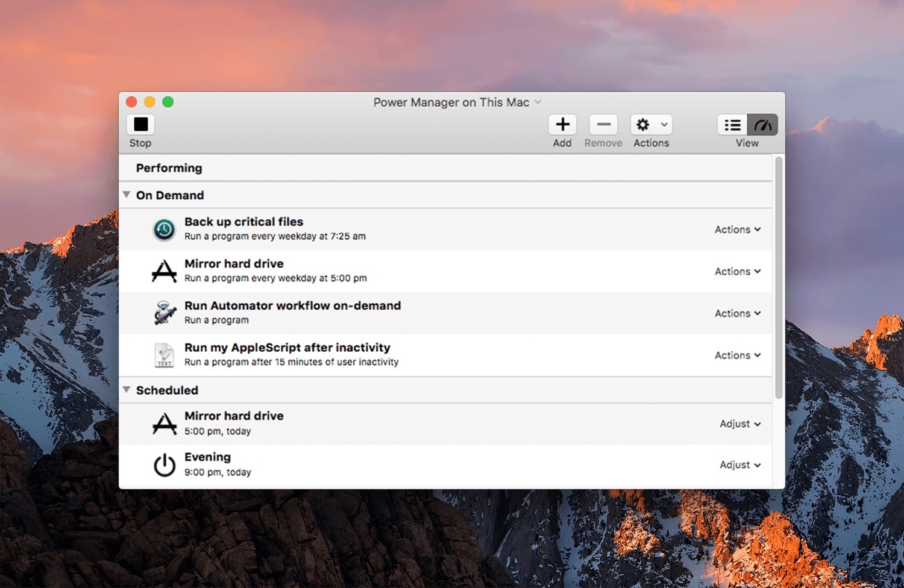Click the '9:00 pm, today' schedule text
904x588 pixels.
click(x=218, y=472)
